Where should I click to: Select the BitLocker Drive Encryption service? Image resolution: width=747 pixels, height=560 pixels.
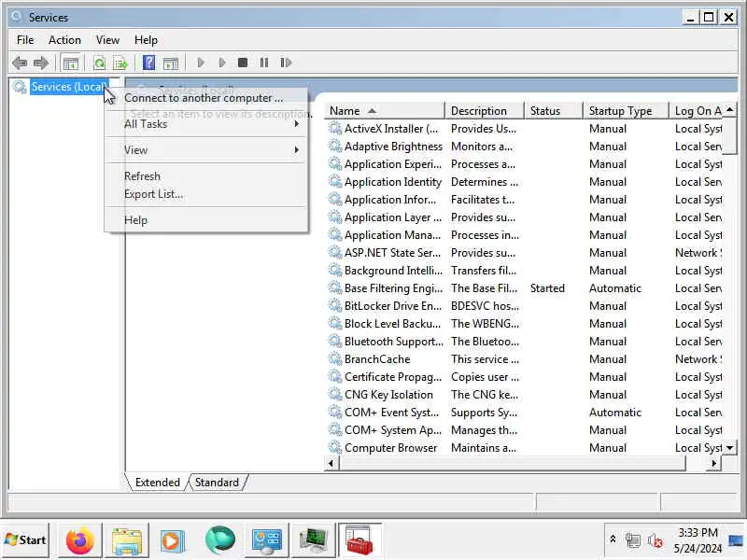(524, 306)
